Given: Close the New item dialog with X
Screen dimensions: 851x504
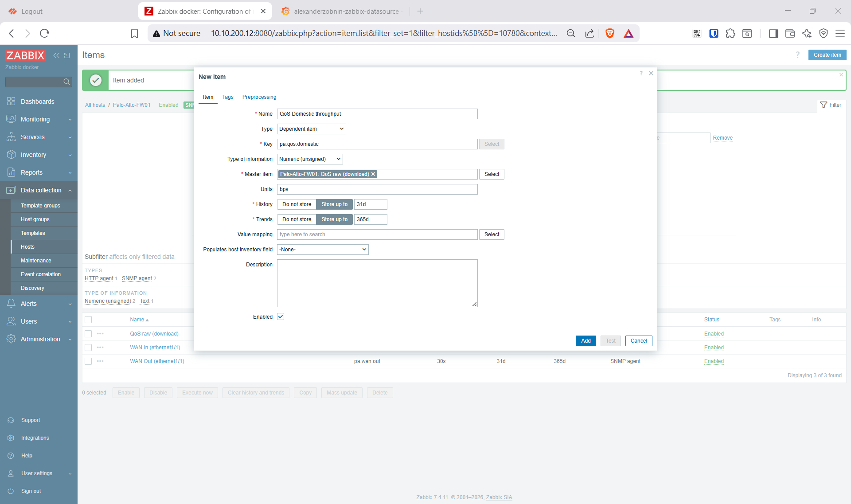Looking at the screenshot, I should click(651, 73).
